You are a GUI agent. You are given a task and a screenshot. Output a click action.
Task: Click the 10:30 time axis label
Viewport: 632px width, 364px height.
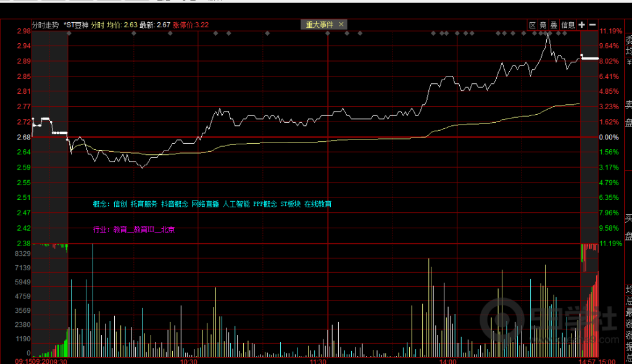click(x=188, y=360)
